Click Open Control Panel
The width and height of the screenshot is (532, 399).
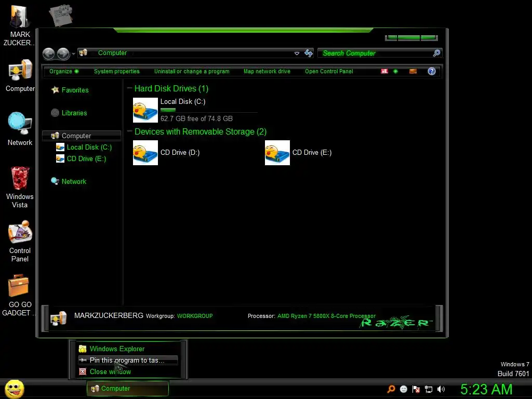[329, 71]
